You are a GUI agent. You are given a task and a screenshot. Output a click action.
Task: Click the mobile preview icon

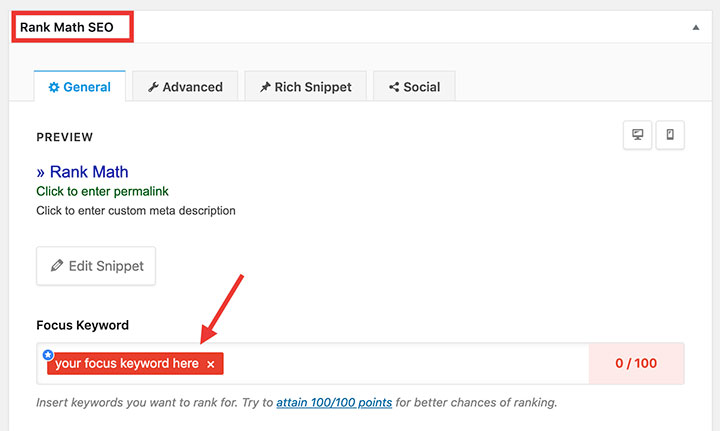(x=670, y=135)
